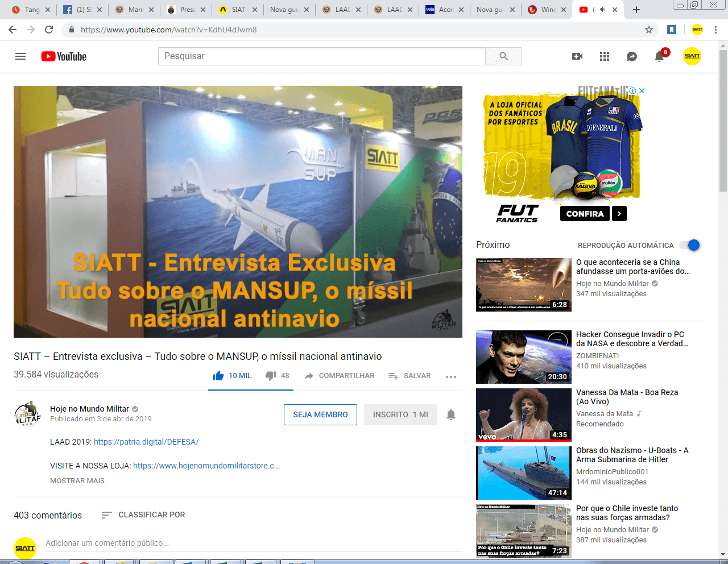Click the blue extension icon in toolbar

pos(672,30)
